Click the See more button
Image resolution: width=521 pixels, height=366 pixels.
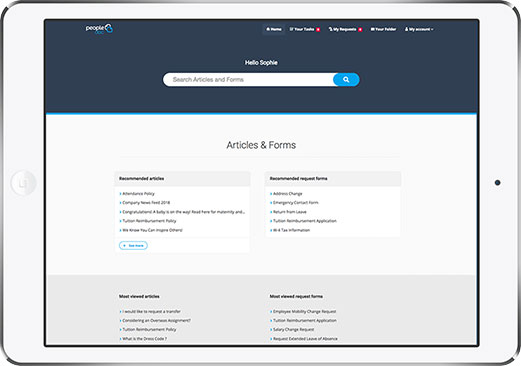[x=133, y=246]
